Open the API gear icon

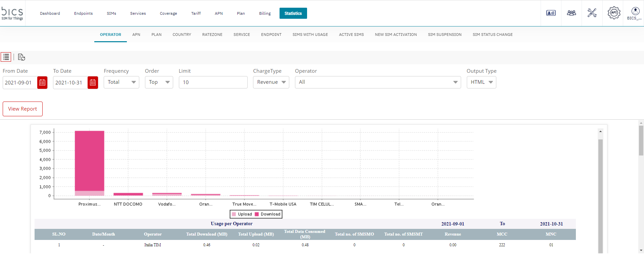click(x=613, y=13)
